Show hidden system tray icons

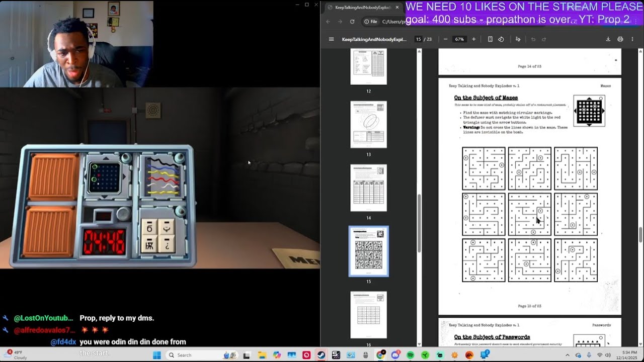click(x=568, y=355)
